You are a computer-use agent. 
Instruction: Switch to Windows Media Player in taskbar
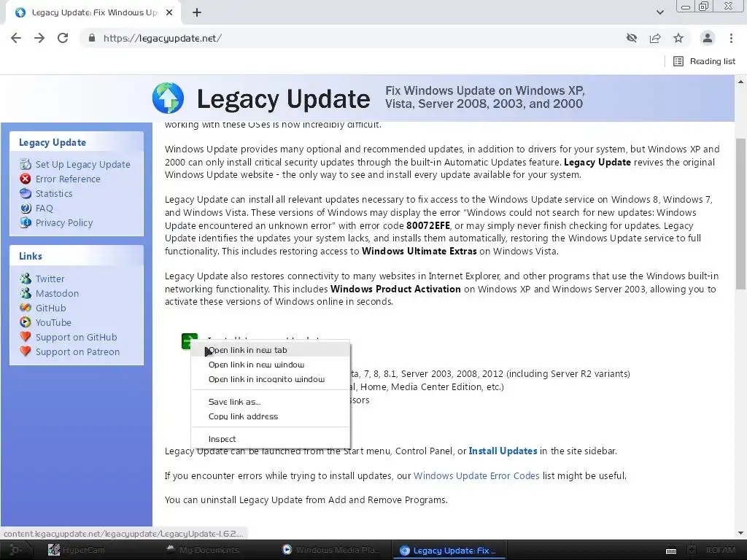pyautogui.click(x=331, y=550)
